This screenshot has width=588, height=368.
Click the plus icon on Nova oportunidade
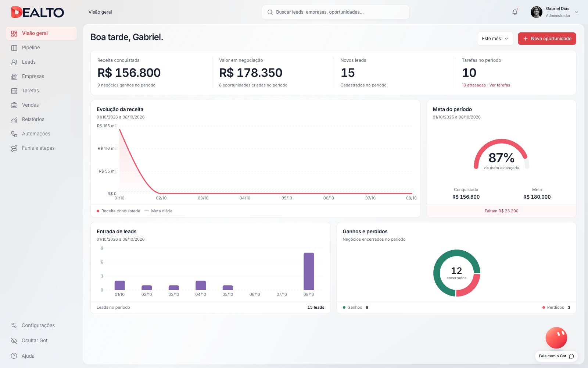point(526,39)
